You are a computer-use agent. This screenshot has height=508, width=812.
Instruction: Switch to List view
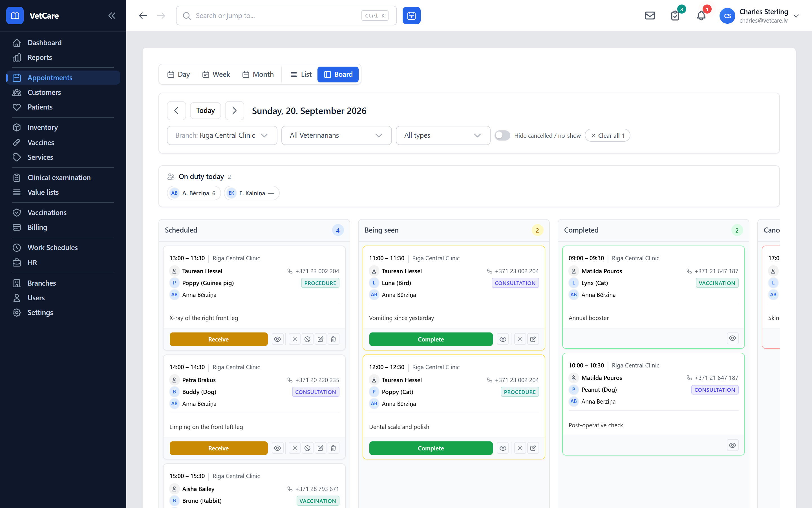[301, 74]
